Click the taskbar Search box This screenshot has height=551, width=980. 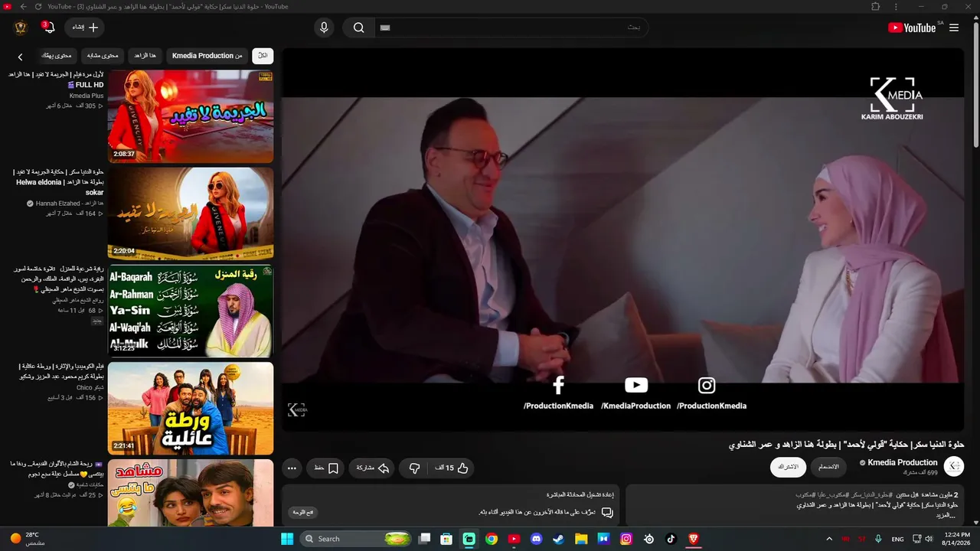pos(357,539)
